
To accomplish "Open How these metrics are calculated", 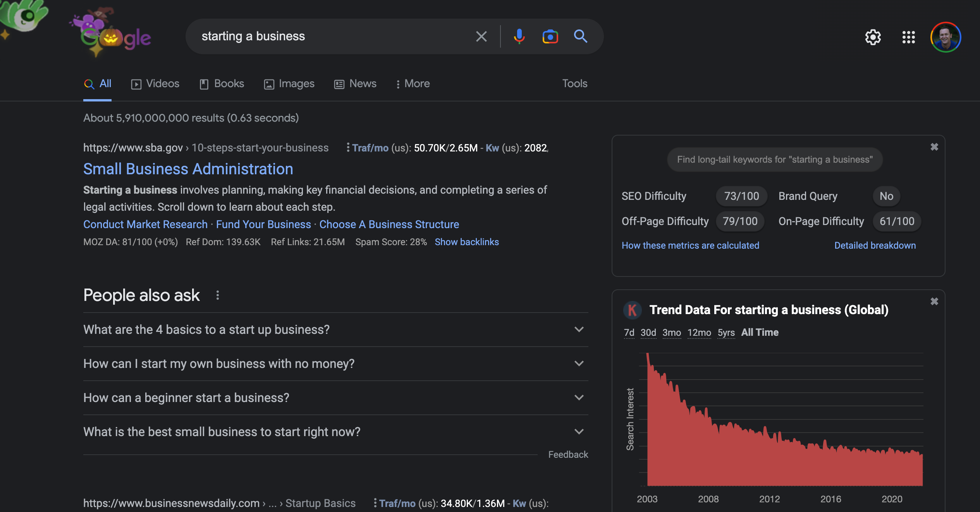I will coord(690,246).
